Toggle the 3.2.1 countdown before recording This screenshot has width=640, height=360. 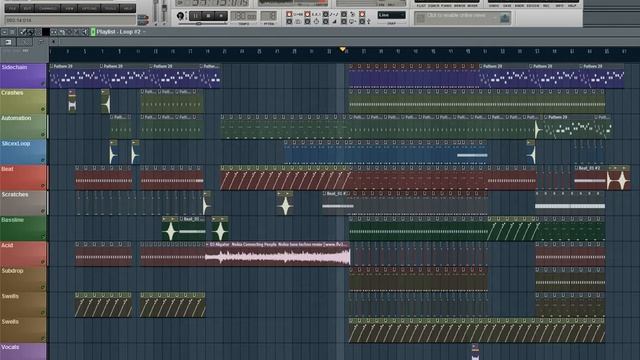point(307,14)
